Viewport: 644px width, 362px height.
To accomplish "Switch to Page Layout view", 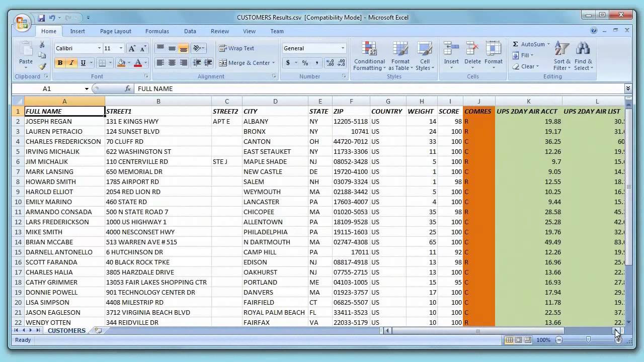I will pyautogui.click(x=518, y=340).
